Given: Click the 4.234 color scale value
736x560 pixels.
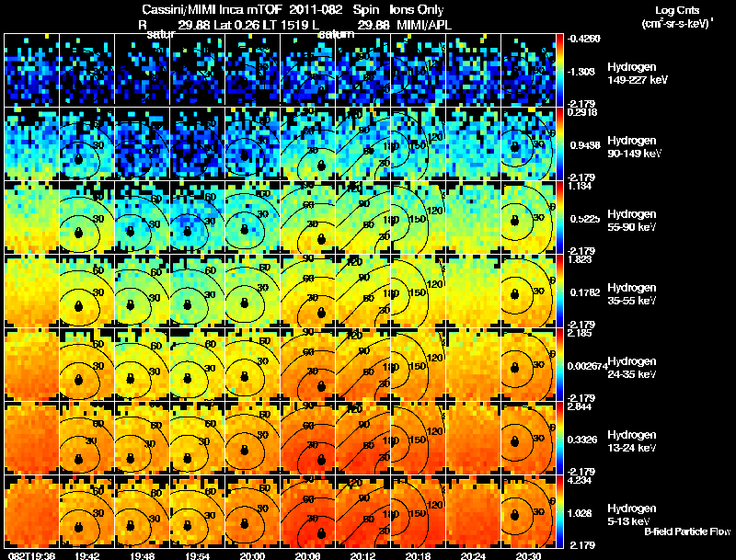Looking at the screenshot, I should coord(580,480).
